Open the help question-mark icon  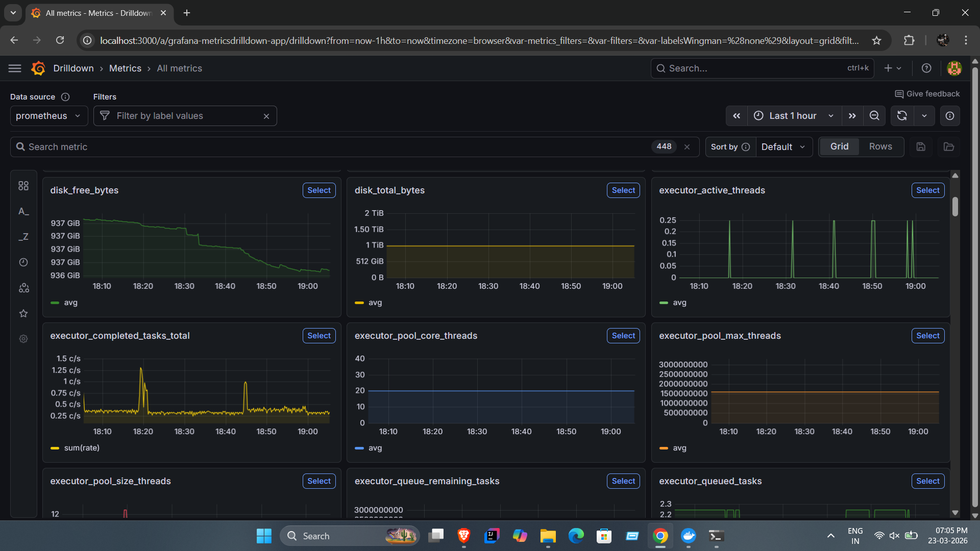pos(926,68)
